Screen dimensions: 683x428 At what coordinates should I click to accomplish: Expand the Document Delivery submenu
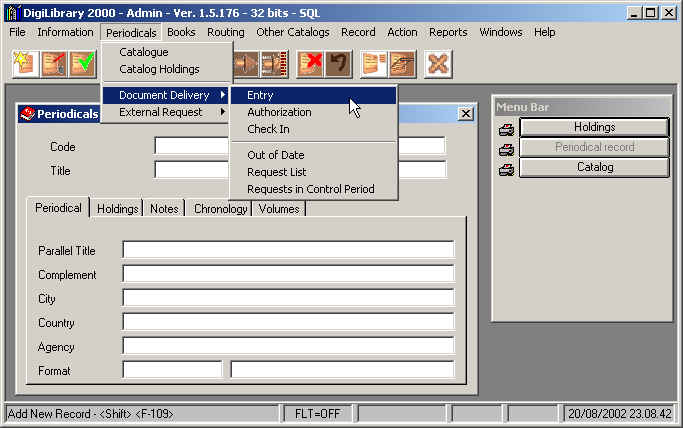166,95
